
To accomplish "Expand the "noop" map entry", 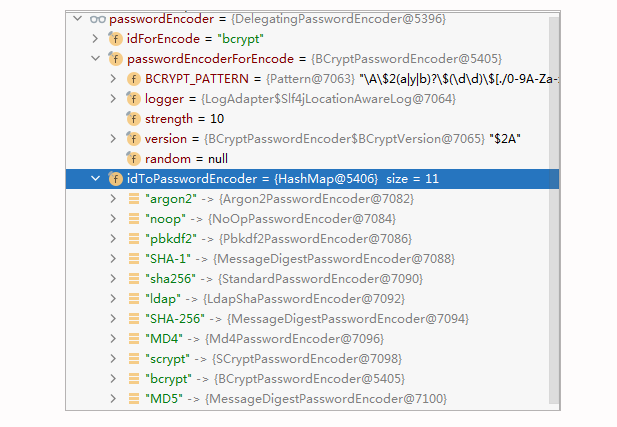I will 115,219.
